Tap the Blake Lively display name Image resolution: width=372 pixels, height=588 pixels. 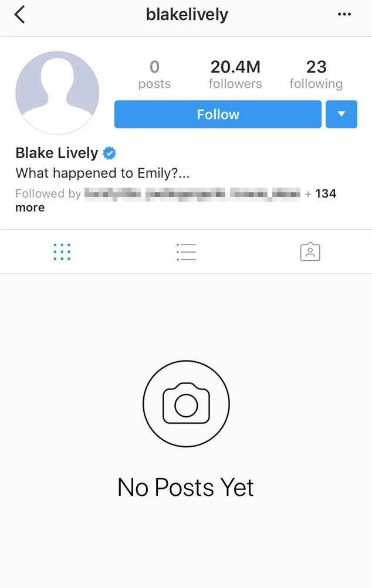[x=57, y=153]
